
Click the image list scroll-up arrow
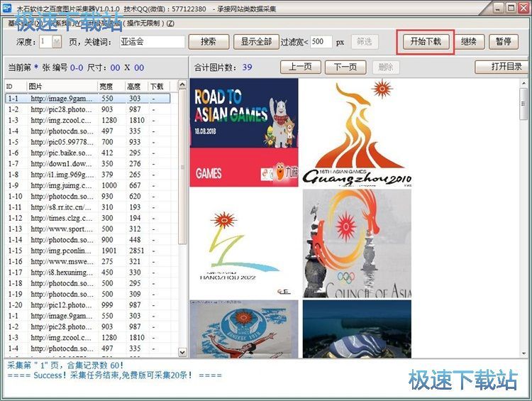(x=182, y=84)
